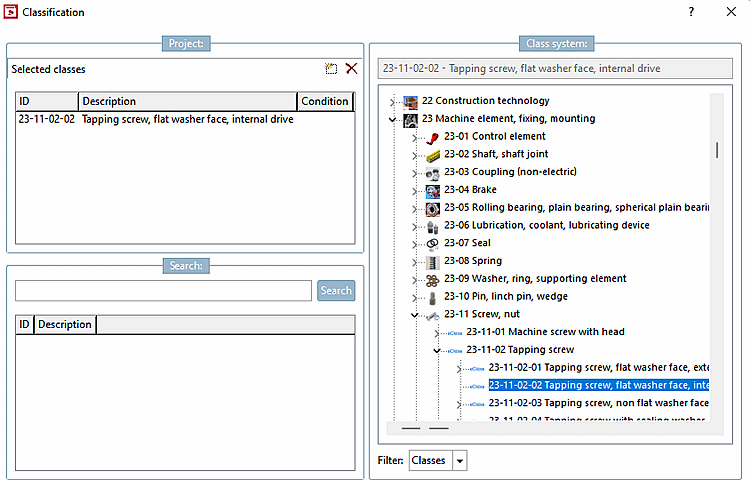Viewport: 750px width, 480px height.
Task: Click the search text input field
Action: coord(163,291)
